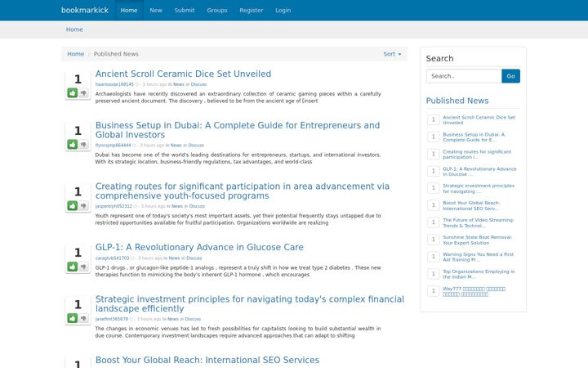Open author profile under Ancient Scroll post
Image resolution: width=588 pixels, height=368 pixels.
(x=114, y=84)
